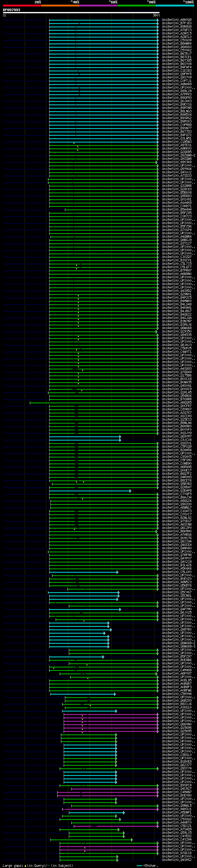The image size is (197, 868).
Task: Click the cyan alignment bar for UniRef100_A8MYQ9
Action: coord(104,20)
